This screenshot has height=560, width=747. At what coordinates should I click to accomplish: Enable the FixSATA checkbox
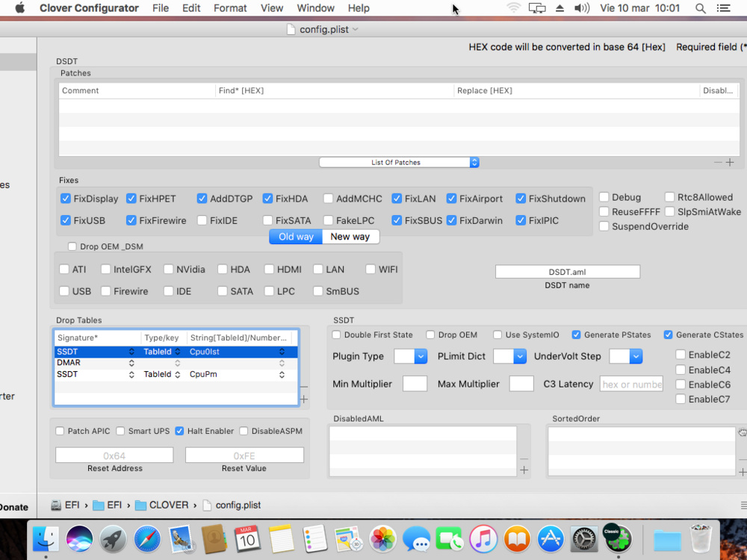pyautogui.click(x=267, y=220)
